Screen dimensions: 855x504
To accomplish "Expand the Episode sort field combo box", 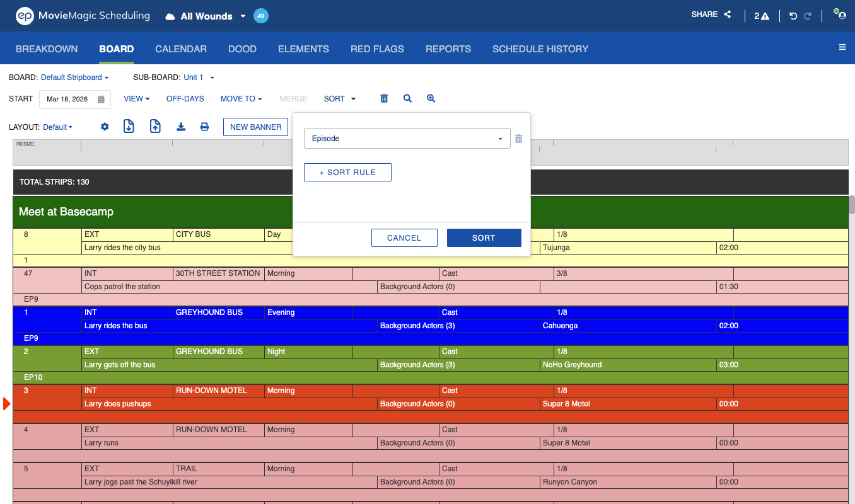I will click(x=407, y=139).
